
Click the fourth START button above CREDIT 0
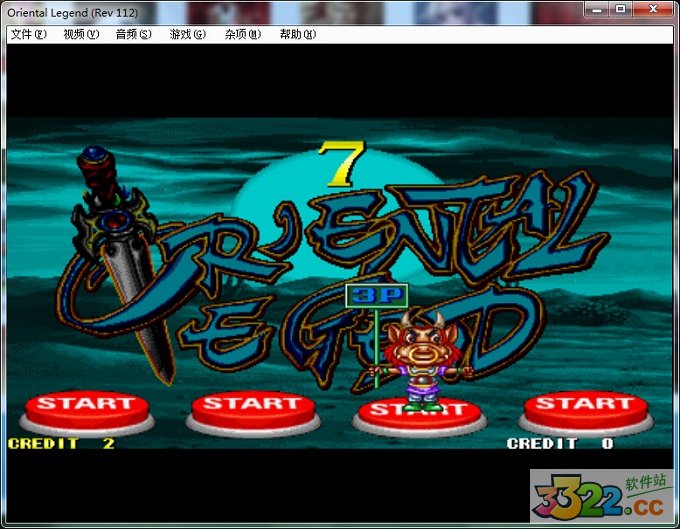click(585, 413)
